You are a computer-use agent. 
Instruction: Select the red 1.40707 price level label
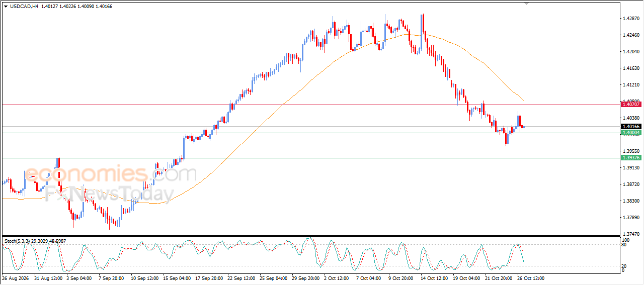pyautogui.click(x=631, y=104)
